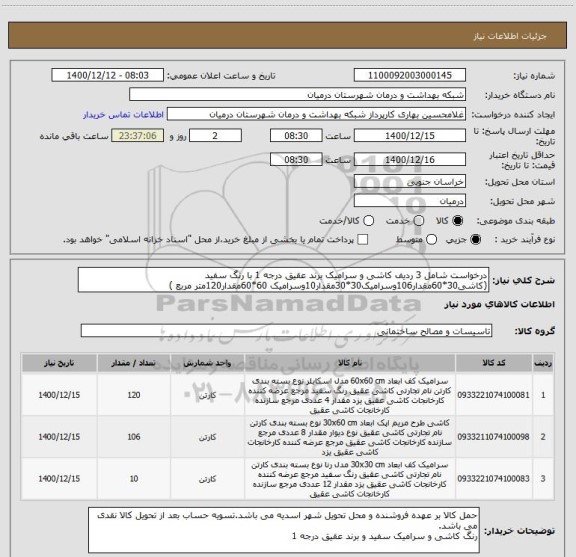Image resolution: width=576 pixels, height=557 pixels.
Task: Click the price validity time 08:30 field
Action: (296, 159)
